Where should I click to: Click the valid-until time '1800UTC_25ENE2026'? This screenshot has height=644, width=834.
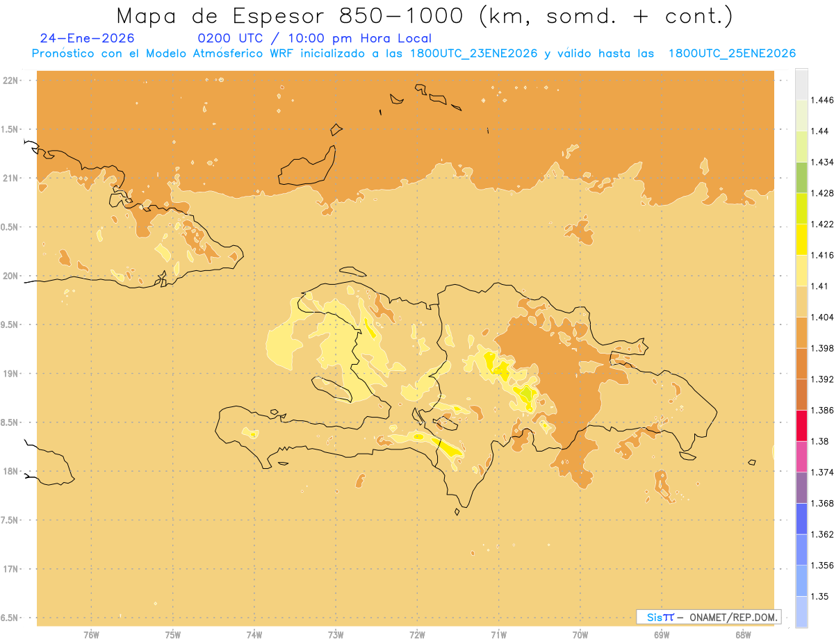click(732, 53)
